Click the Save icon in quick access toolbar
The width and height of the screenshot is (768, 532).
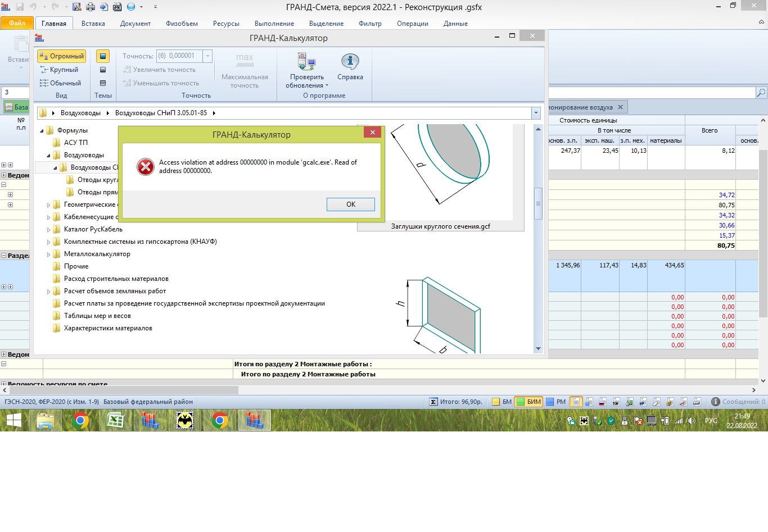click(x=20, y=7)
